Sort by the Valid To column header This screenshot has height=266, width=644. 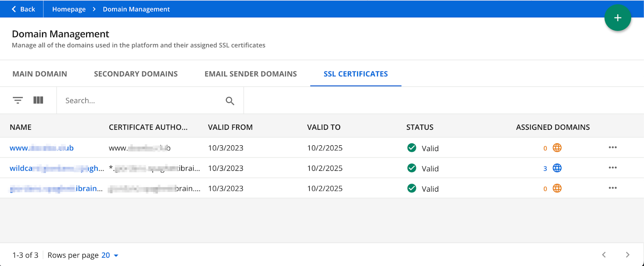click(324, 127)
